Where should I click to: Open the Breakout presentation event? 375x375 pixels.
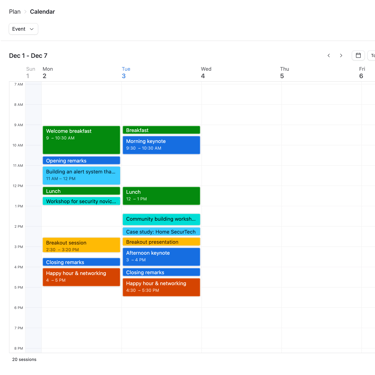click(x=161, y=242)
